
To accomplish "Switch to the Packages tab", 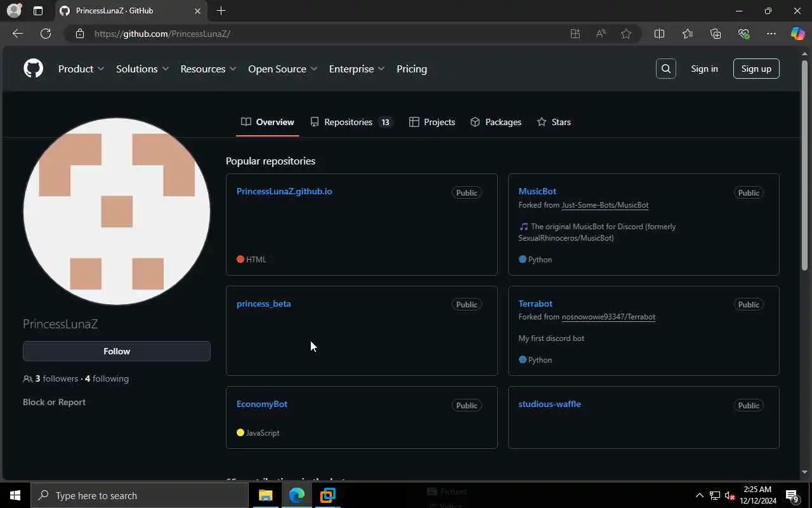I will (496, 122).
